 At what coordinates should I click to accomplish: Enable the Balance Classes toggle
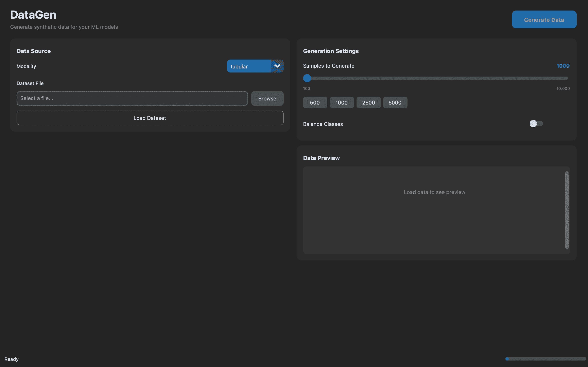(x=536, y=124)
